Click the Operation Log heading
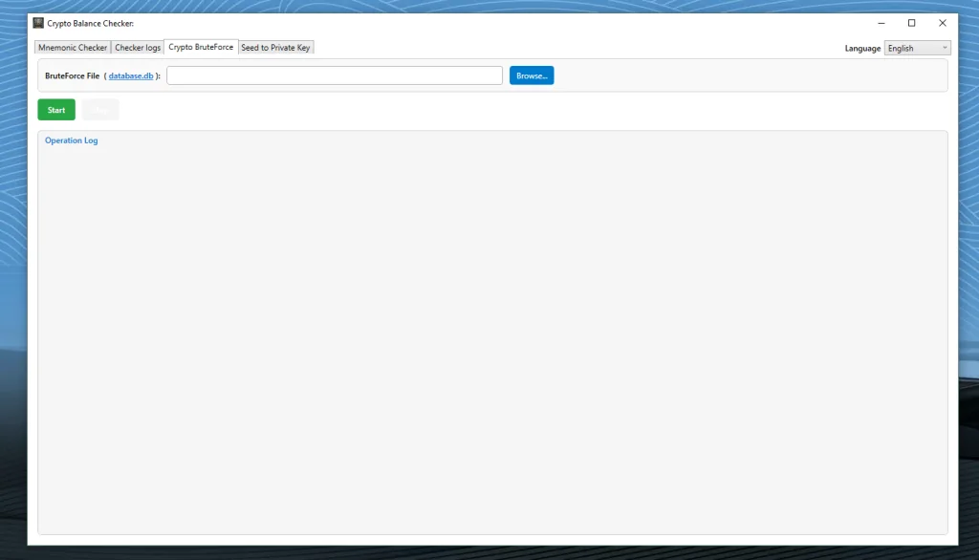Image resolution: width=979 pixels, height=560 pixels. point(72,140)
